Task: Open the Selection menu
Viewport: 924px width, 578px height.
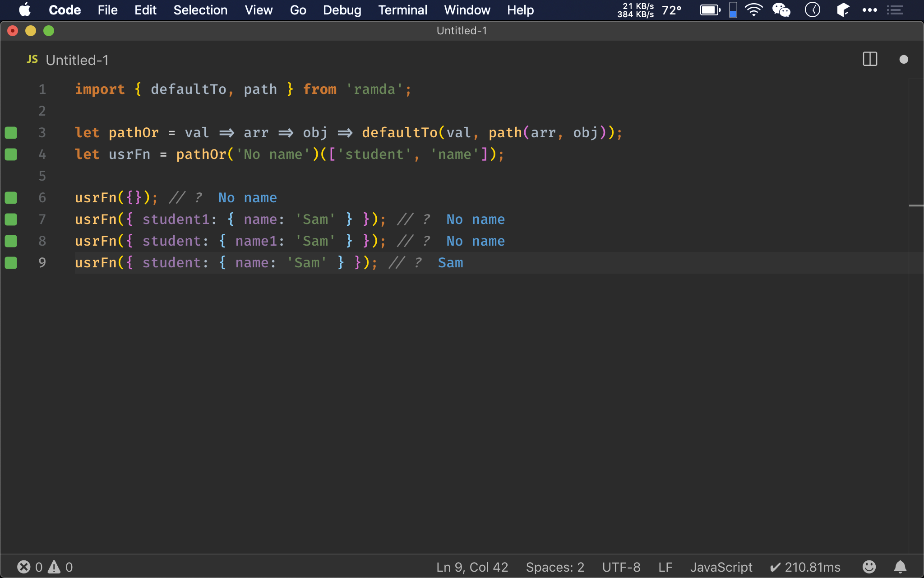Action: coord(200,10)
